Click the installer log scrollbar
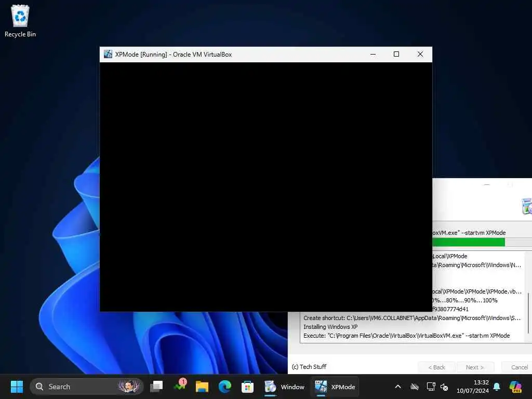Viewport: 532px width, 399px height. coord(528,312)
